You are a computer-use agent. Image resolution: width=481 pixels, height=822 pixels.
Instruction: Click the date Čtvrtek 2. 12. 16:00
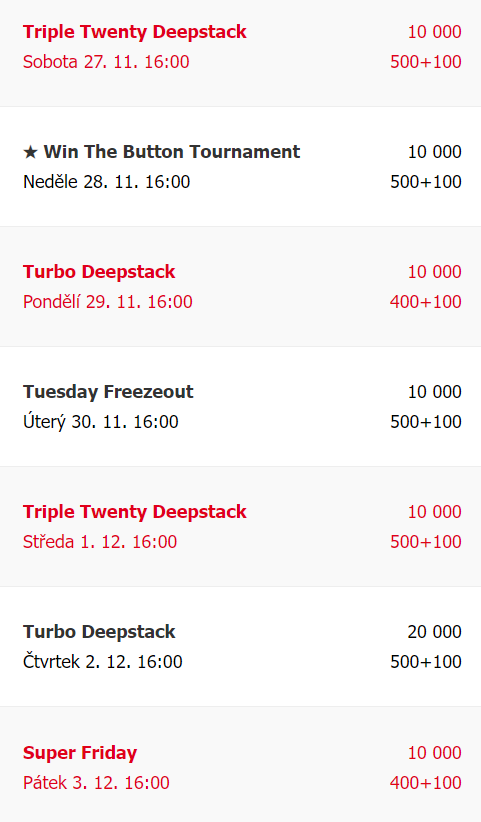coord(103,662)
